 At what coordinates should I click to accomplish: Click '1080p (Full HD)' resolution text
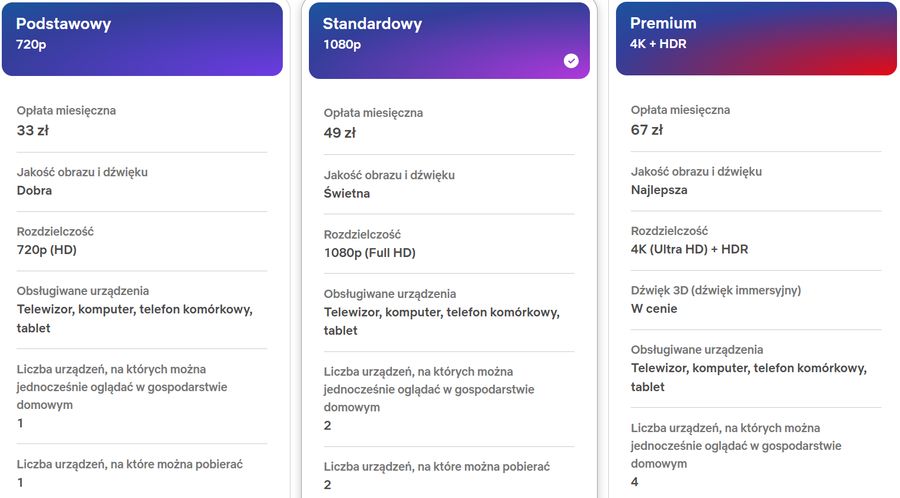click(370, 252)
